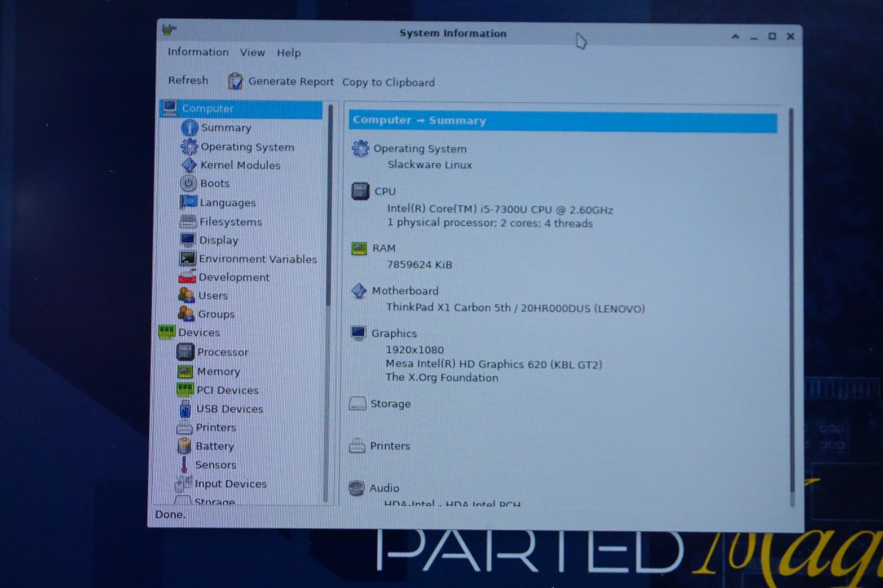Click the Motherboard diamond icon in summary

(x=359, y=290)
